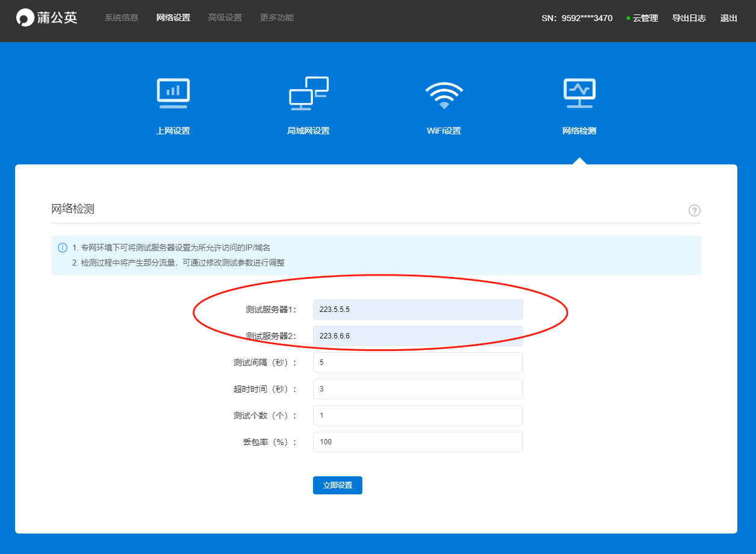Select the 局域网设置 label

pos(309,131)
